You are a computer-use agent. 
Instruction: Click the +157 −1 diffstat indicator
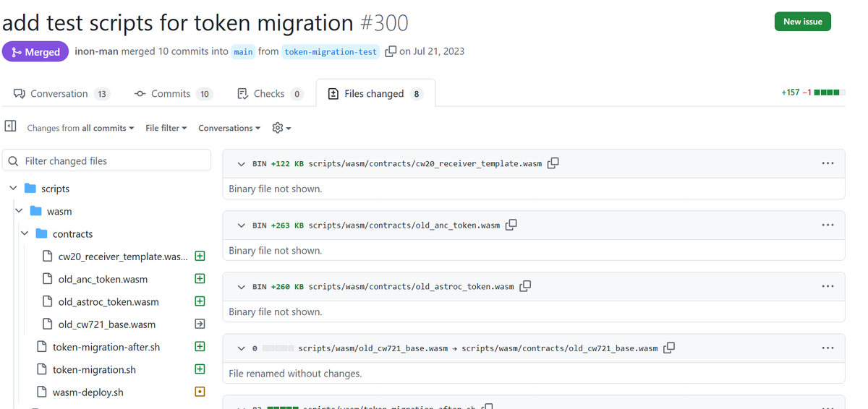813,92
